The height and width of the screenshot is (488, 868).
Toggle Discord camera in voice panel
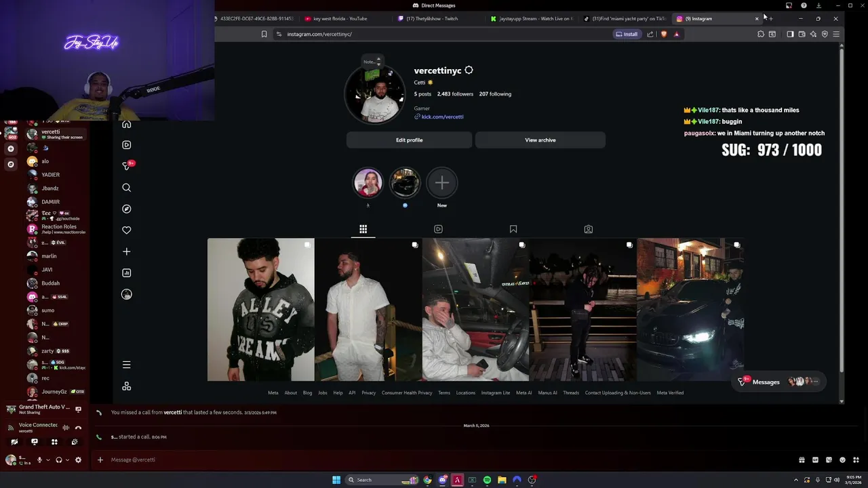pos(14,442)
